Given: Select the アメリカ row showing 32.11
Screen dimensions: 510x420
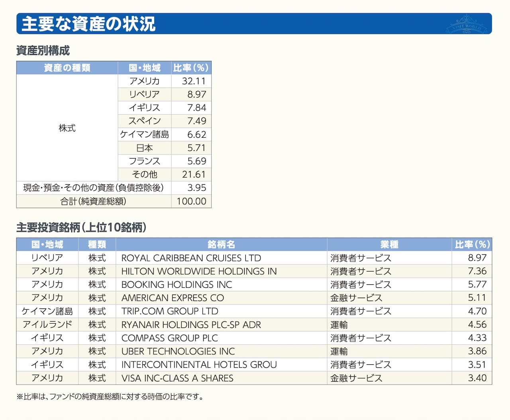Looking at the screenshot, I should pos(145,81).
